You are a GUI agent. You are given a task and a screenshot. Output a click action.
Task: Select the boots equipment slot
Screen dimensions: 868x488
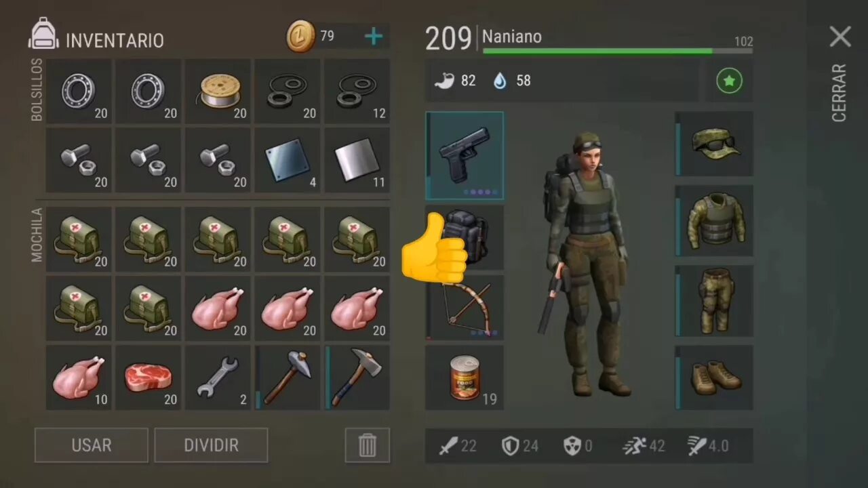[714, 378]
